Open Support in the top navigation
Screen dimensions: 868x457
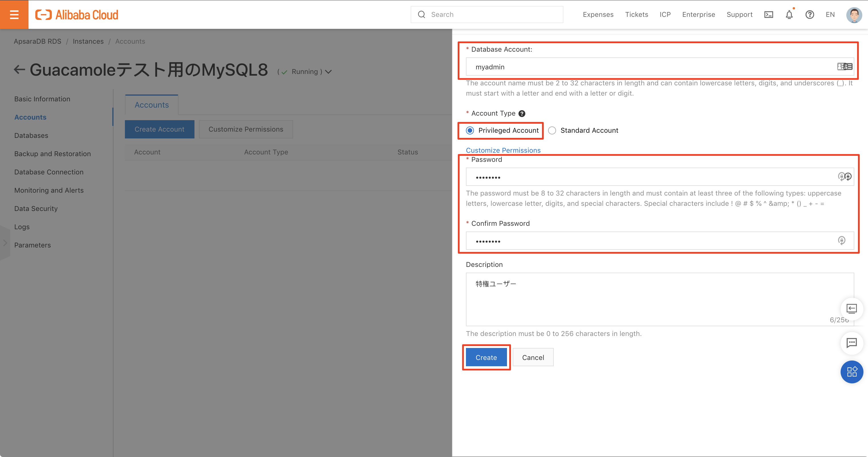coord(739,15)
